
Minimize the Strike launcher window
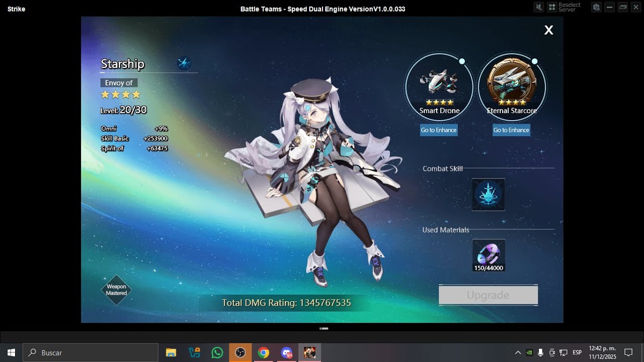click(610, 7)
